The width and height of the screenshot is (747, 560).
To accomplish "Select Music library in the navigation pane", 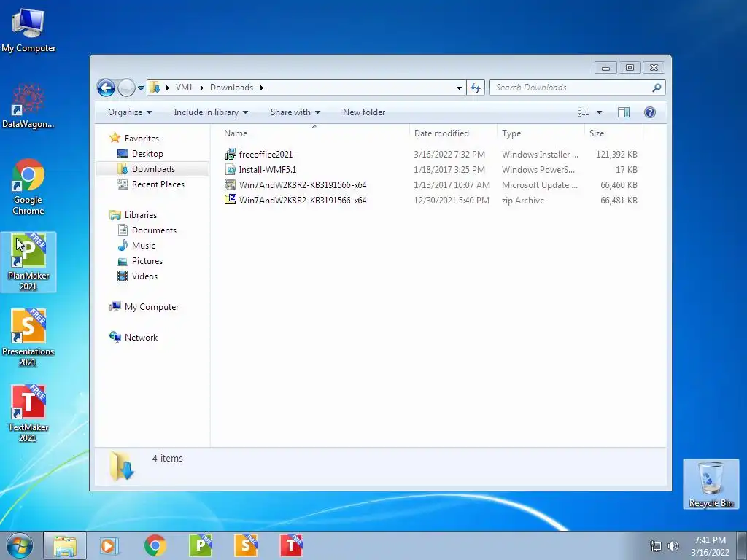I will [144, 246].
